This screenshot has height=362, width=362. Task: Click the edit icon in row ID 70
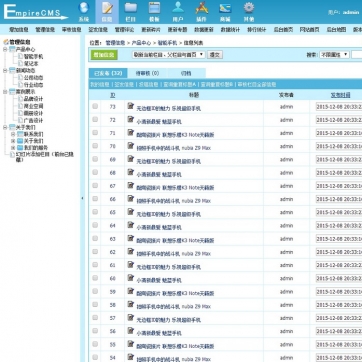[x=131, y=146]
